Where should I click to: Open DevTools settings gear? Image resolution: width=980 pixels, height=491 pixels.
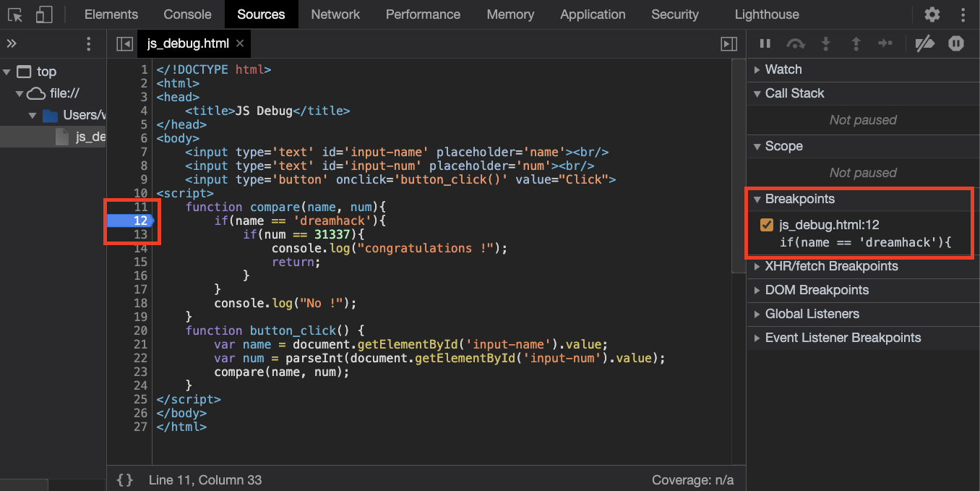[x=932, y=14]
